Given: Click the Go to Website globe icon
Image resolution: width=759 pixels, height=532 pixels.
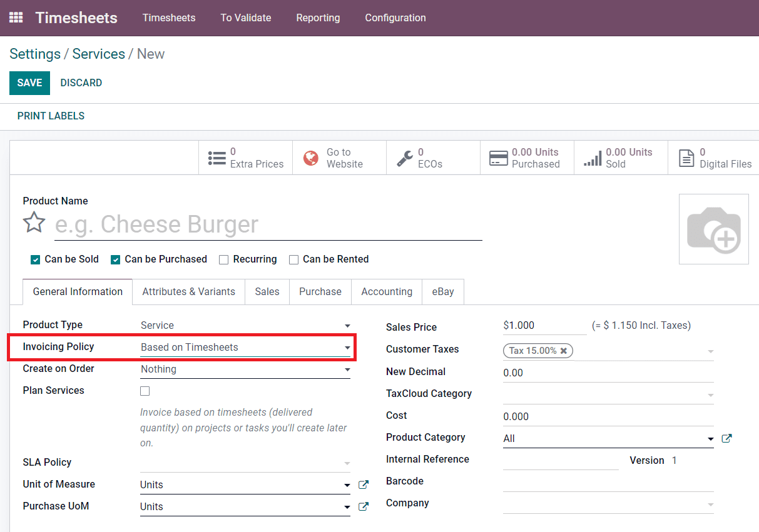Looking at the screenshot, I should coord(311,158).
